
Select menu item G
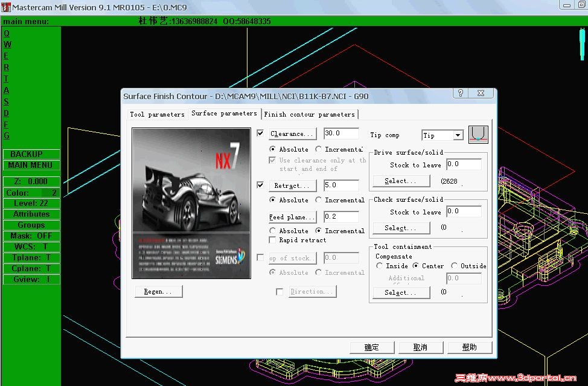[7, 135]
